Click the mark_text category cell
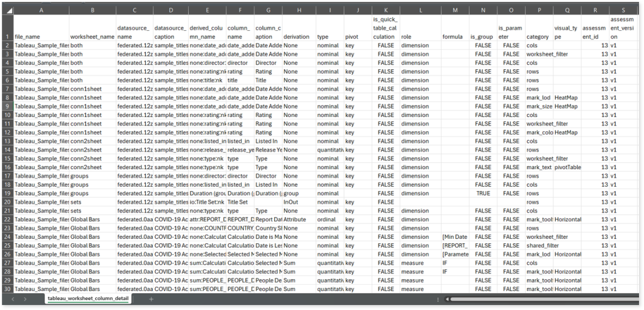This screenshot has width=644, height=310. (x=539, y=167)
